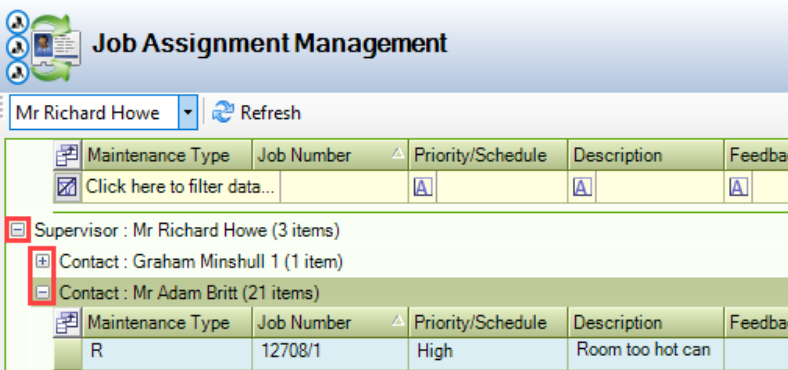This screenshot has width=788, height=370.
Task: Click the Refresh icon in toolbar
Action: [223, 112]
